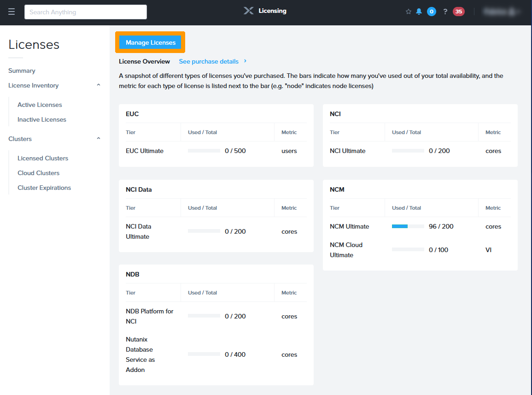Click the Search Anything input field
Viewport: 532px width, 395px height.
pos(85,12)
